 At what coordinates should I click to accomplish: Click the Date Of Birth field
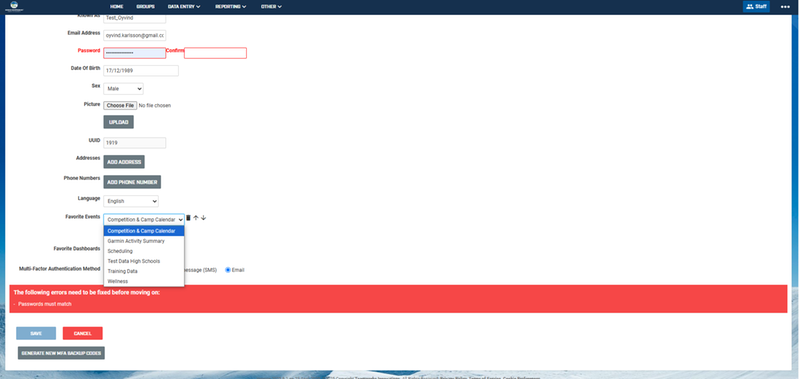[141, 71]
